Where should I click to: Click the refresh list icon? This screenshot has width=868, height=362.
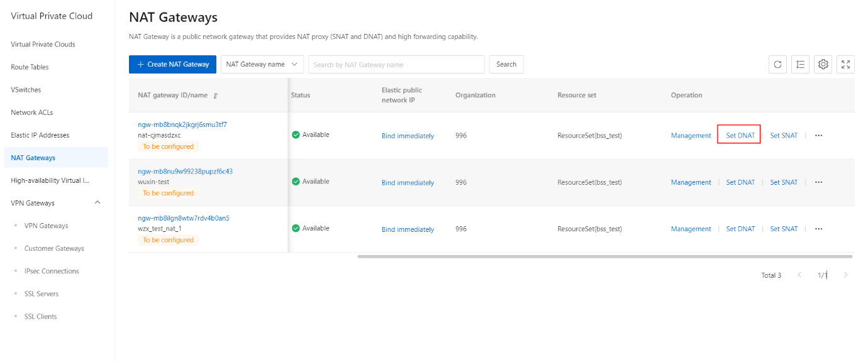click(777, 64)
